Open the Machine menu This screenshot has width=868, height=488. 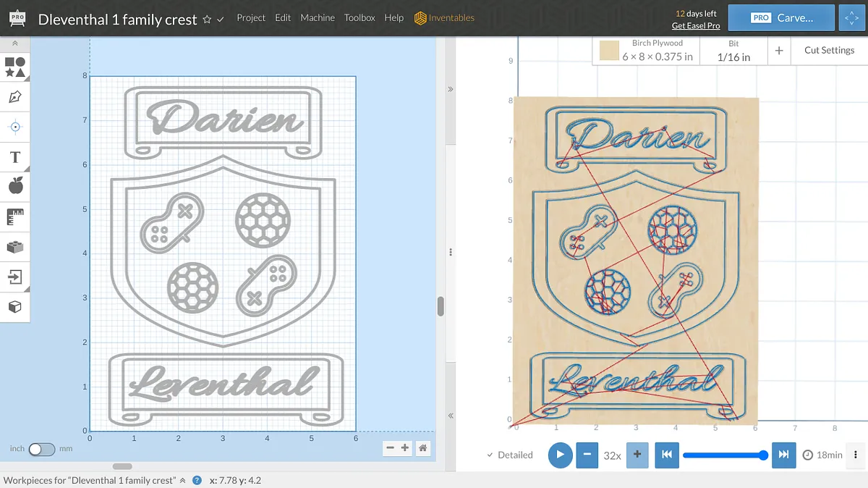(318, 17)
